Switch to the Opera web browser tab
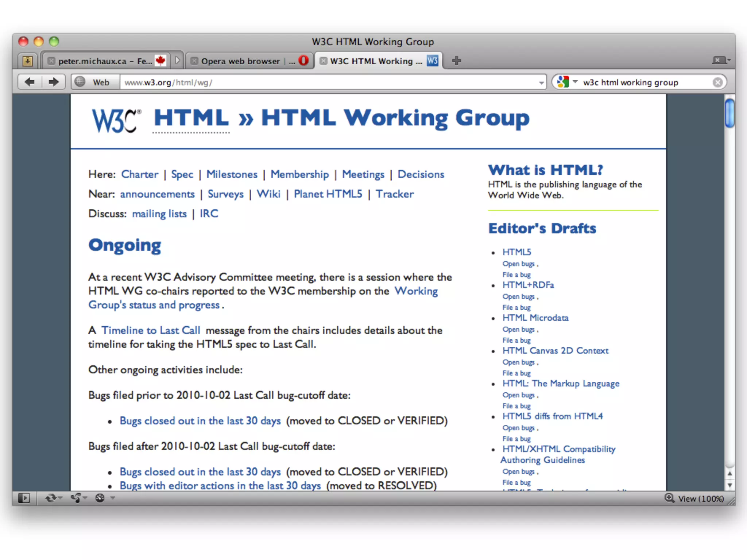747x560 pixels. click(x=241, y=61)
